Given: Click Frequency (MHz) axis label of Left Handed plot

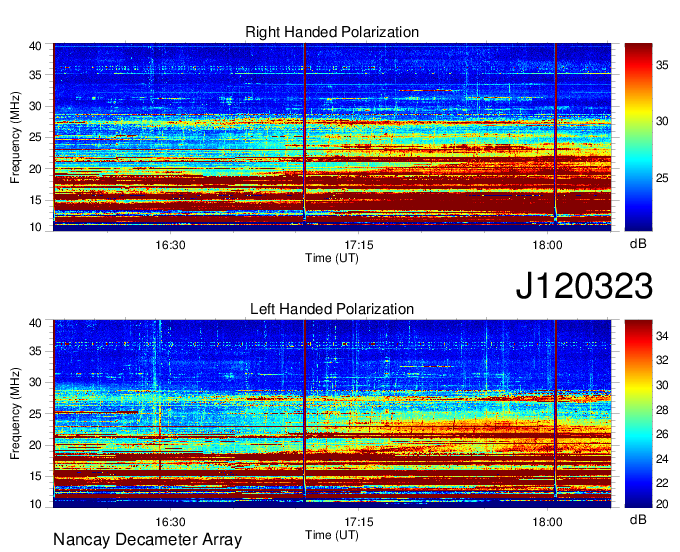Looking at the screenshot, I should [15, 414].
